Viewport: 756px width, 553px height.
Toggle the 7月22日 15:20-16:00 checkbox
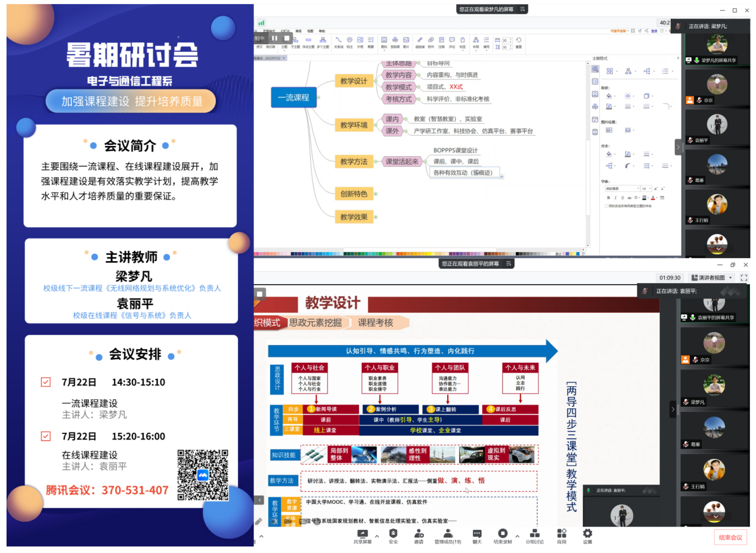46,436
